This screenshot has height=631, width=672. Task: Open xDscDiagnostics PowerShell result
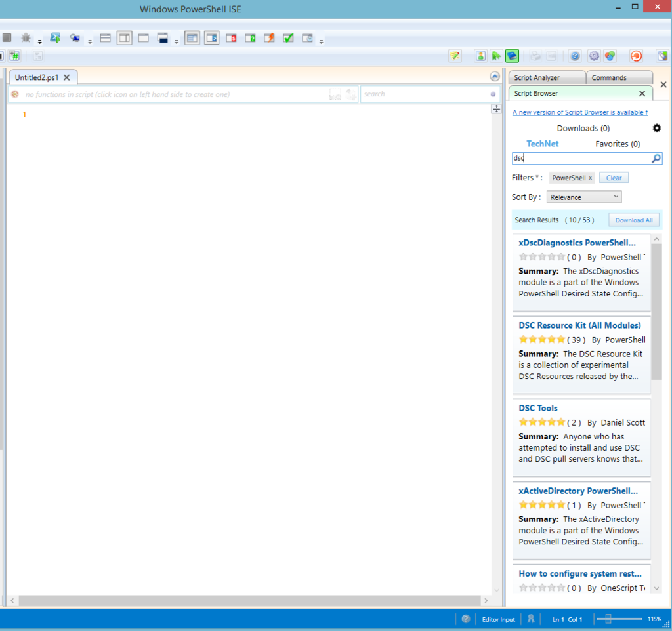577,243
